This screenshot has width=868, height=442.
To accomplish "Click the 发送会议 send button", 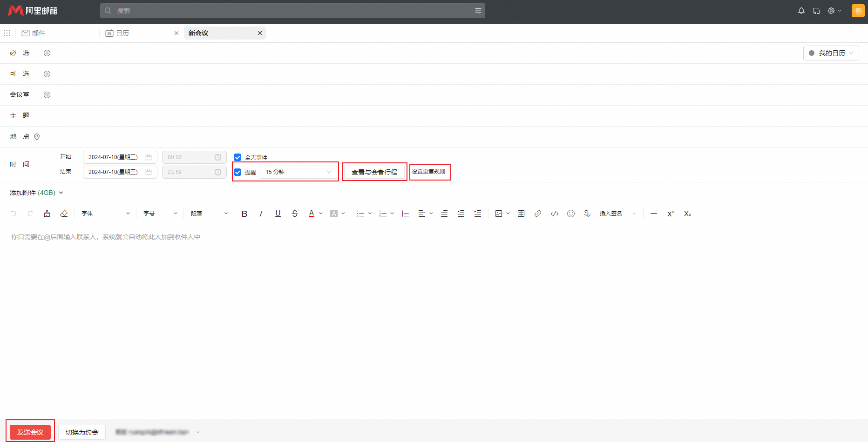I will (30, 432).
